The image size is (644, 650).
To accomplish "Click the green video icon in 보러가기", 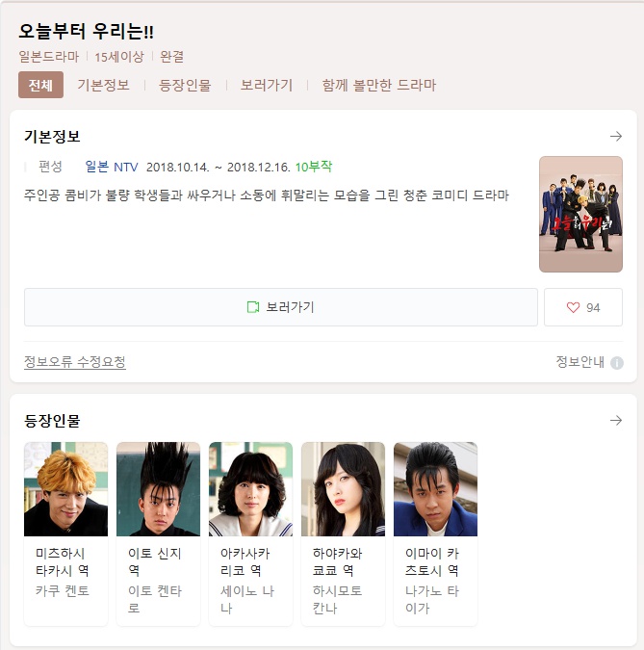I will (253, 307).
